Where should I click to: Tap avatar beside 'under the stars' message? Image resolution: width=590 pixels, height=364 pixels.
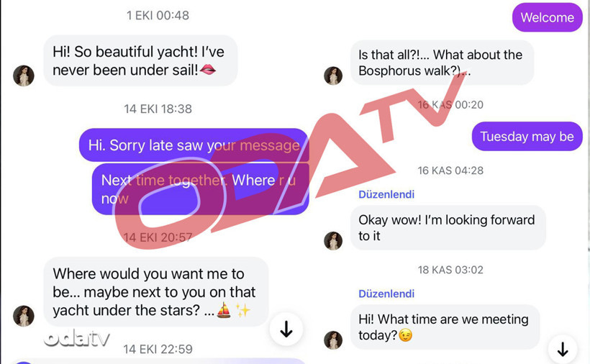tap(24, 316)
